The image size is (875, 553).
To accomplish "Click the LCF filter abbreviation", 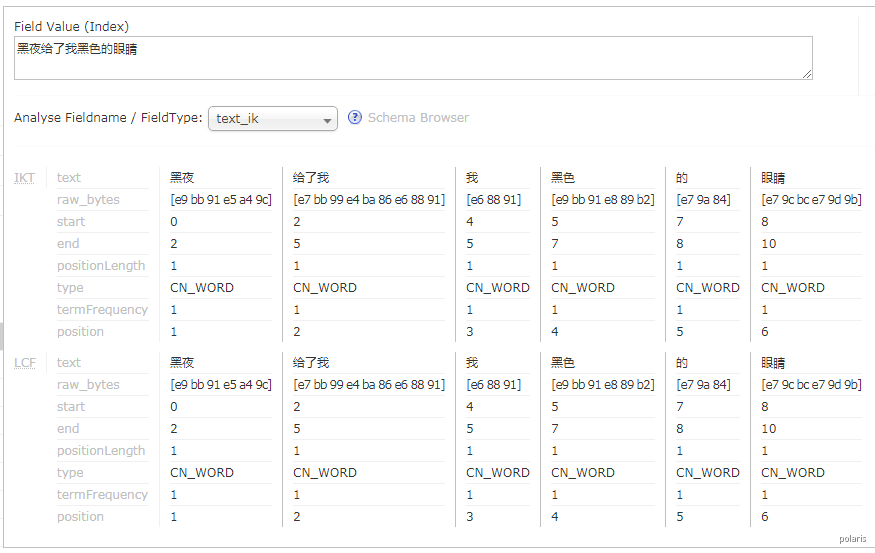I will tap(25, 363).
